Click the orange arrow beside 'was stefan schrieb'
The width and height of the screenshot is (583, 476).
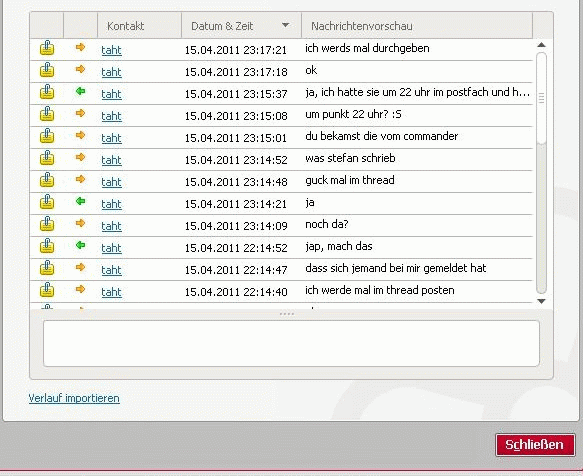pyautogui.click(x=80, y=157)
